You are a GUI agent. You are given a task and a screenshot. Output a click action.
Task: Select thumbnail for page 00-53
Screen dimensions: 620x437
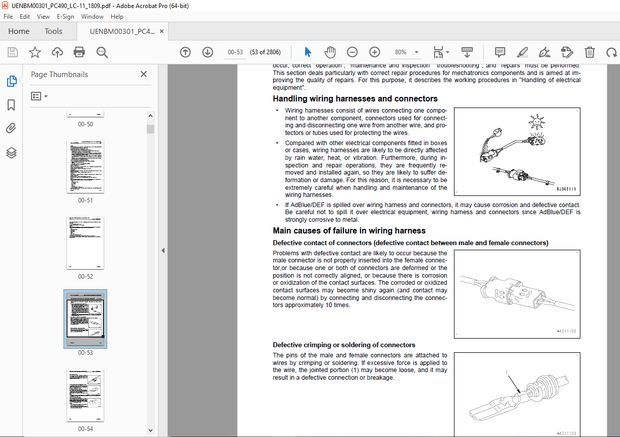click(85, 319)
